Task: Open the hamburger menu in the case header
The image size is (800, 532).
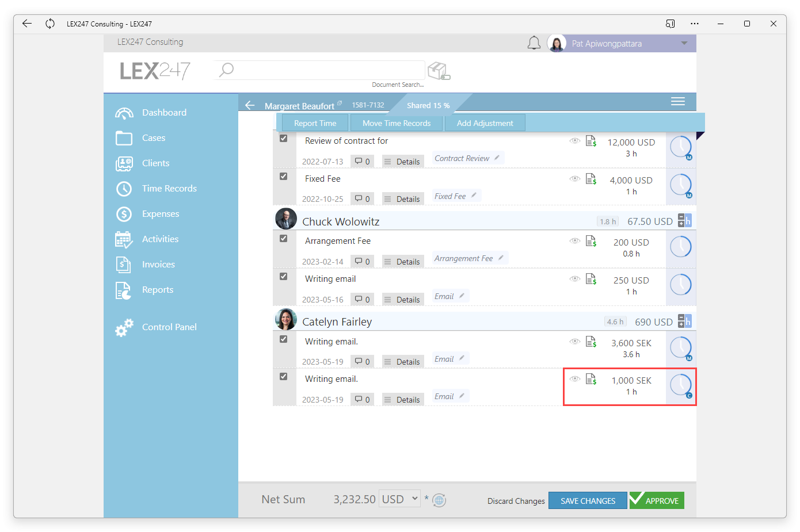Action: click(x=678, y=101)
